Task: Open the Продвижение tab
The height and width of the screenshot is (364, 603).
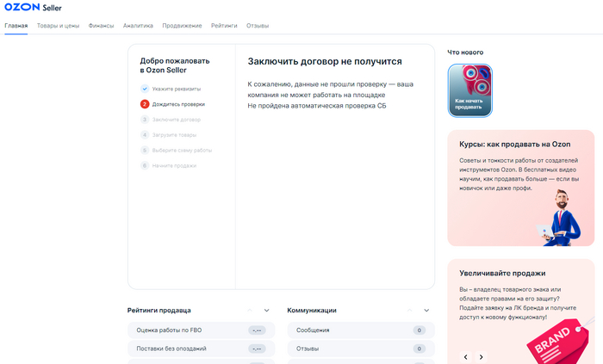Action: (x=182, y=26)
